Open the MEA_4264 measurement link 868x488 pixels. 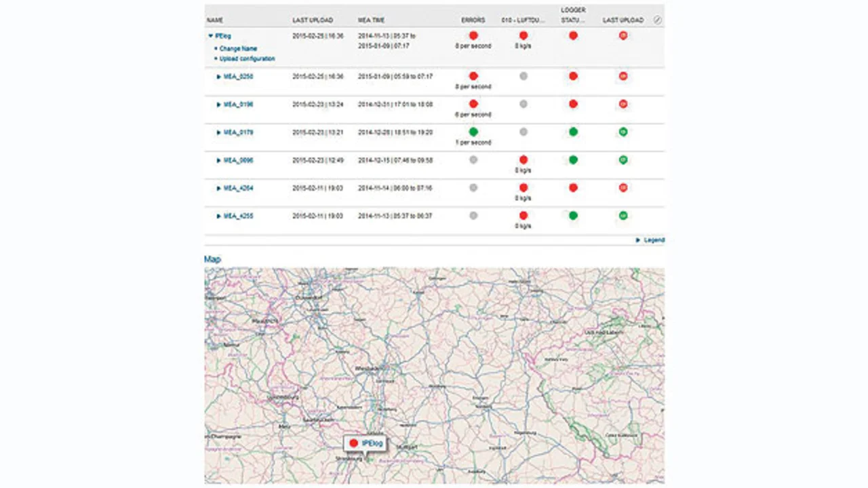coord(239,188)
